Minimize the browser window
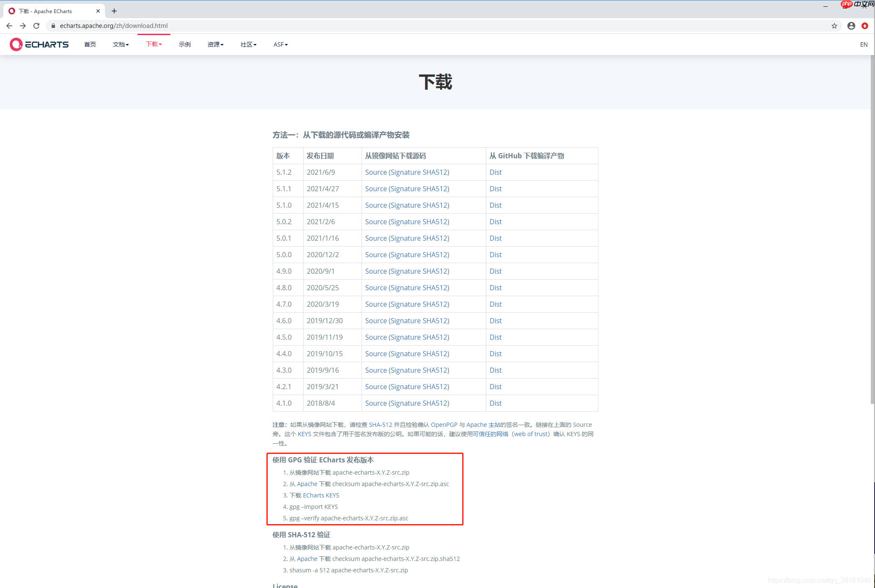 [x=826, y=6]
